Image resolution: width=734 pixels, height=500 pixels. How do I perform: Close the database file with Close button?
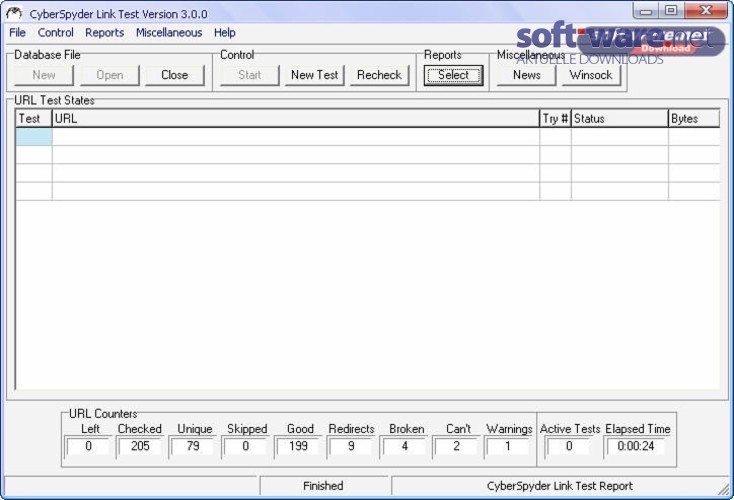tap(175, 75)
